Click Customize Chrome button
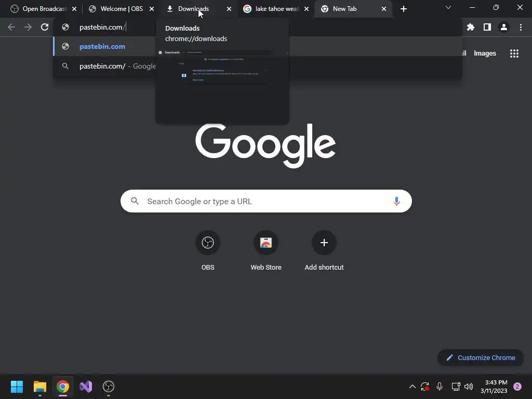 pos(481,357)
